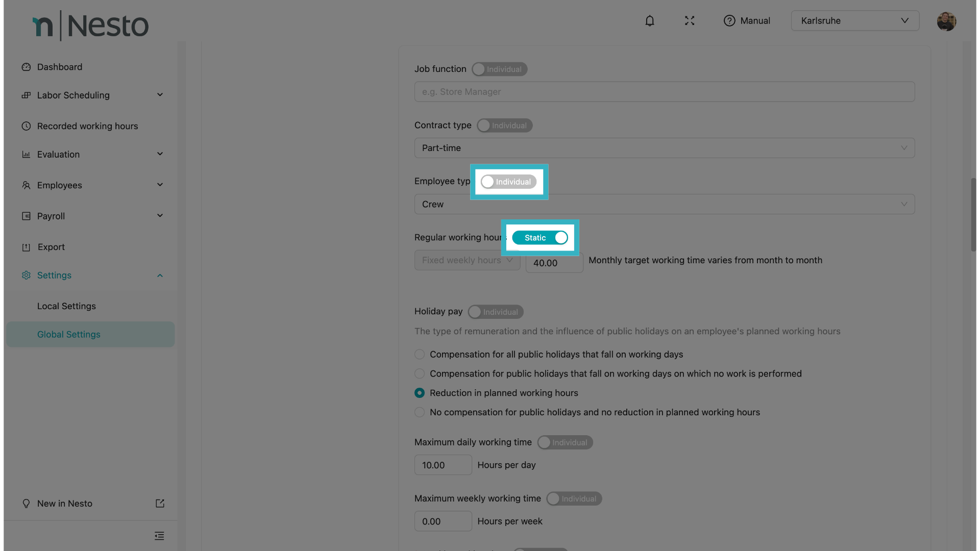Collapse sidebar using bottom menu icon
The width and height of the screenshot is (980, 551).
click(159, 536)
